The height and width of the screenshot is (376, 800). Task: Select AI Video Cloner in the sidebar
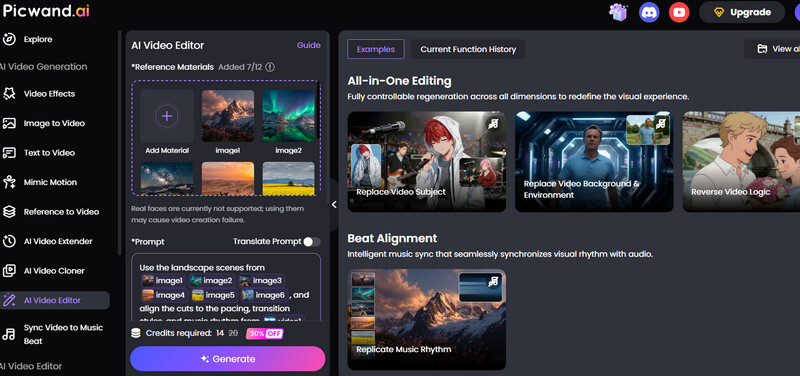pyautogui.click(x=55, y=271)
